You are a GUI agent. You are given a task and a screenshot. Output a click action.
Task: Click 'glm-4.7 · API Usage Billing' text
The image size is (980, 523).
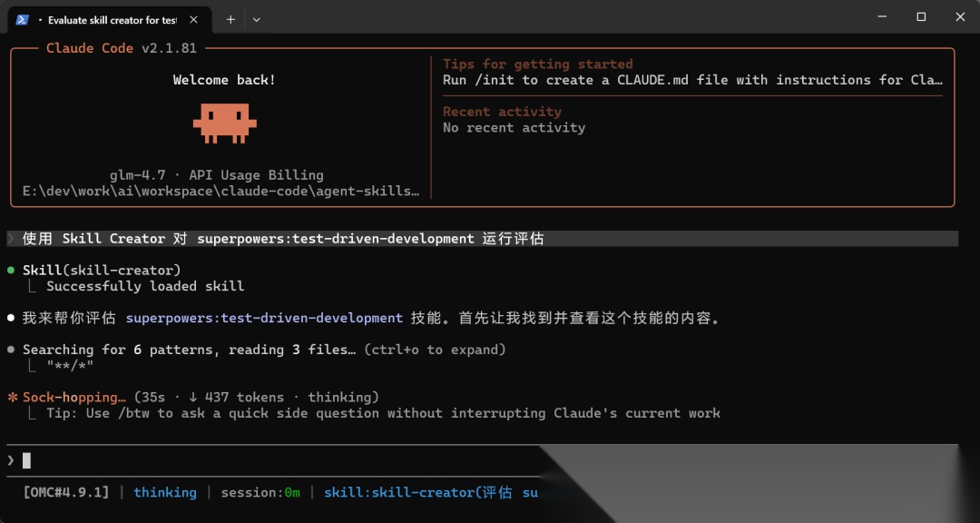tap(216, 175)
